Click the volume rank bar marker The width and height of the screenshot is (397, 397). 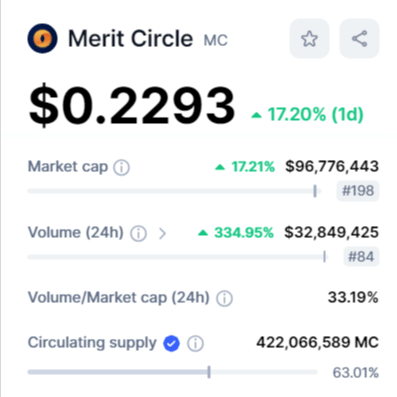324,257
